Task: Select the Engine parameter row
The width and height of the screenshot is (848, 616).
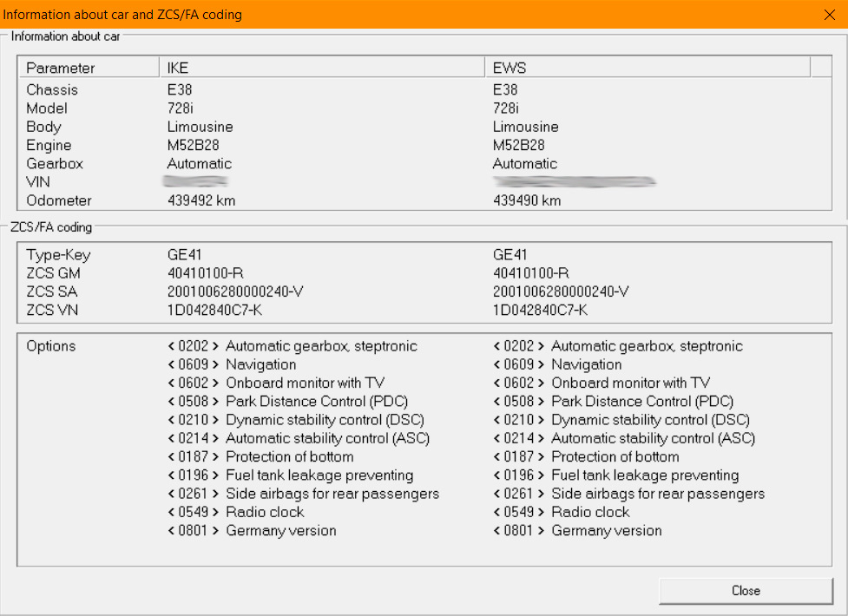Action: pyautogui.click(x=49, y=146)
